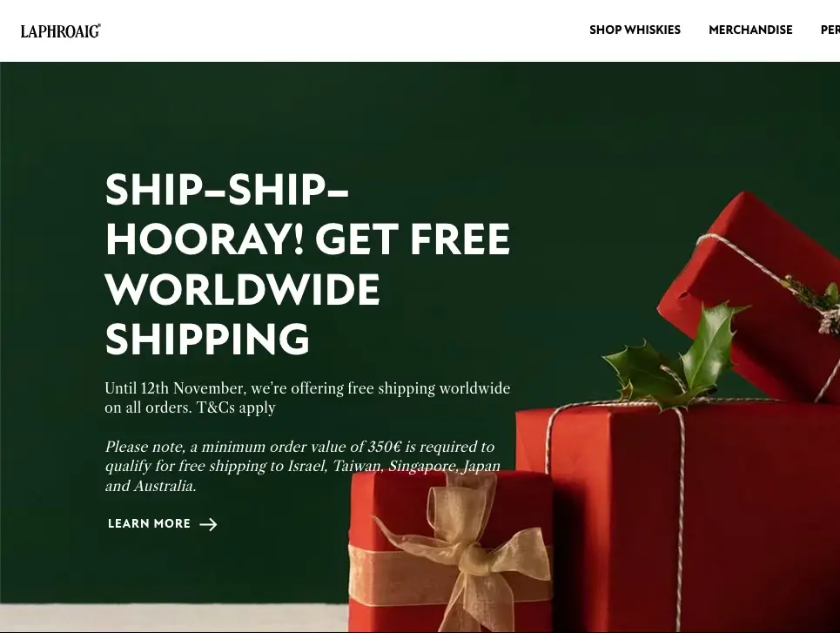The image size is (840, 633).
Task: Select the cut-off PER navigation item
Action: [x=830, y=30]
